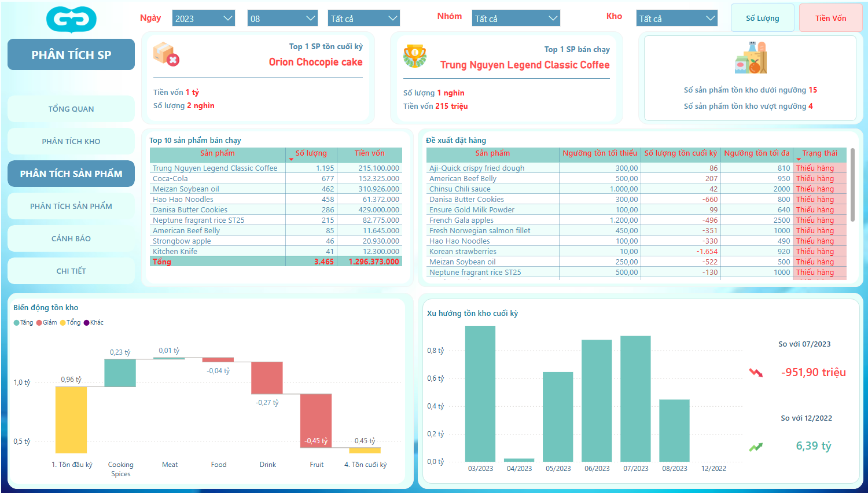The height and width of the screenshot is (493, 868).
Task: Open the year 2023 dropdown
Action: (204, 19)
